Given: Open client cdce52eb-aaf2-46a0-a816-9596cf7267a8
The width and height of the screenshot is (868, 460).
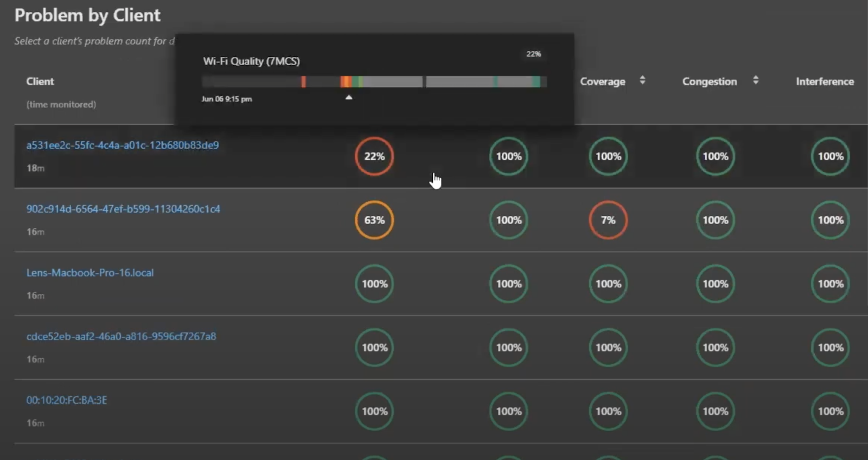Looking at the screenshot, I should (121, 336).
